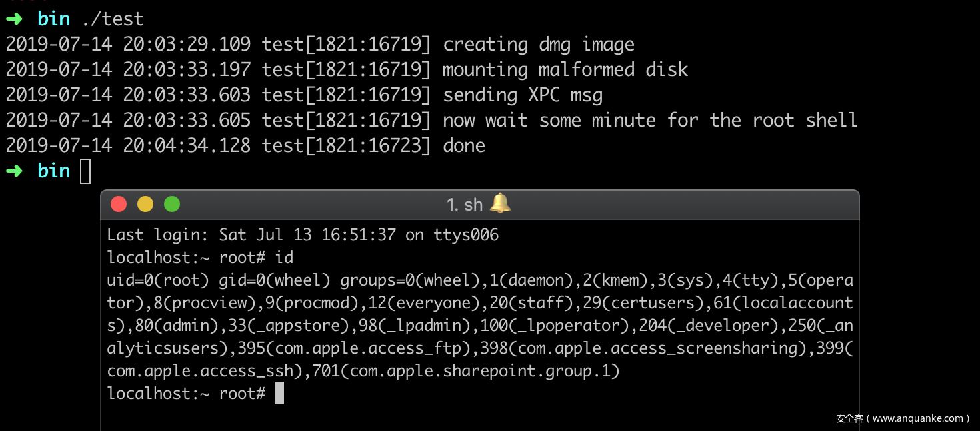Click the hollow cursor after bin prompt
This screenshot has width=980, height=431.
[x=85, y=171]
